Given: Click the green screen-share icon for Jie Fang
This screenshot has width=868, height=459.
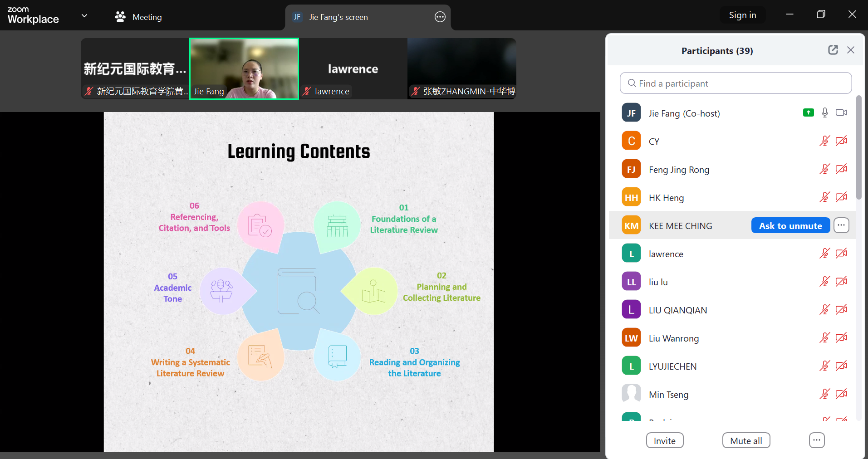Looking at the screenshot, I should (808, 113).
